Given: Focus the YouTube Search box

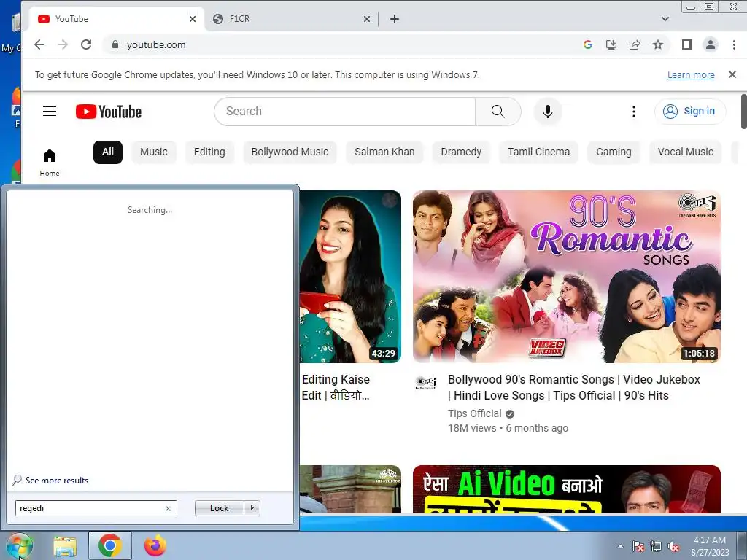Looking at the screenshot, I should coord(344,112).
